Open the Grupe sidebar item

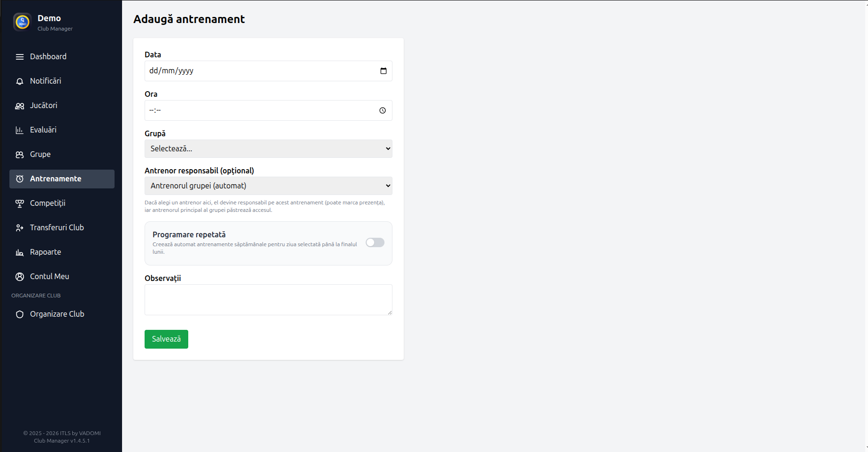40,154
